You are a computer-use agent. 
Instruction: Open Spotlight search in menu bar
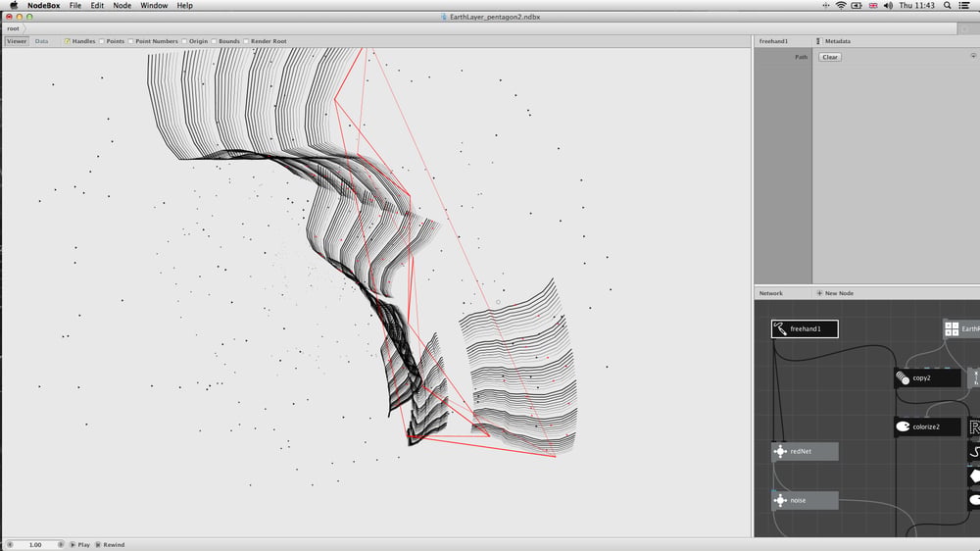point(948,5)
